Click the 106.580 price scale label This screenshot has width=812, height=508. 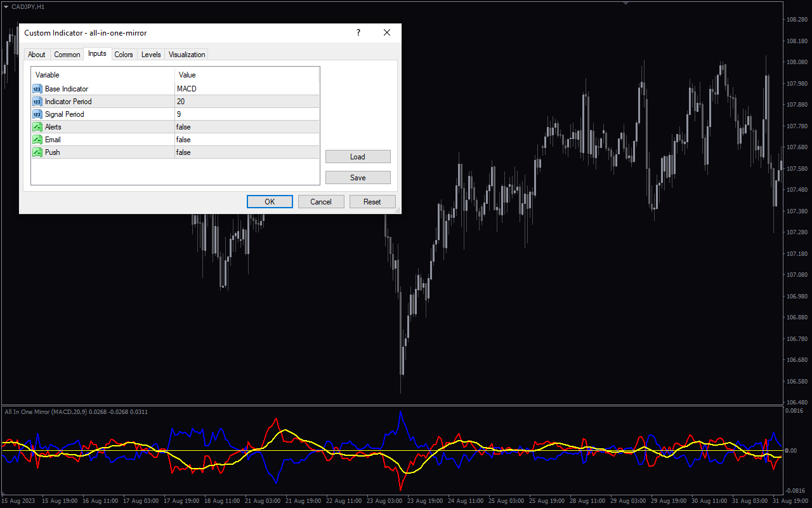click(x=796, y=382)
